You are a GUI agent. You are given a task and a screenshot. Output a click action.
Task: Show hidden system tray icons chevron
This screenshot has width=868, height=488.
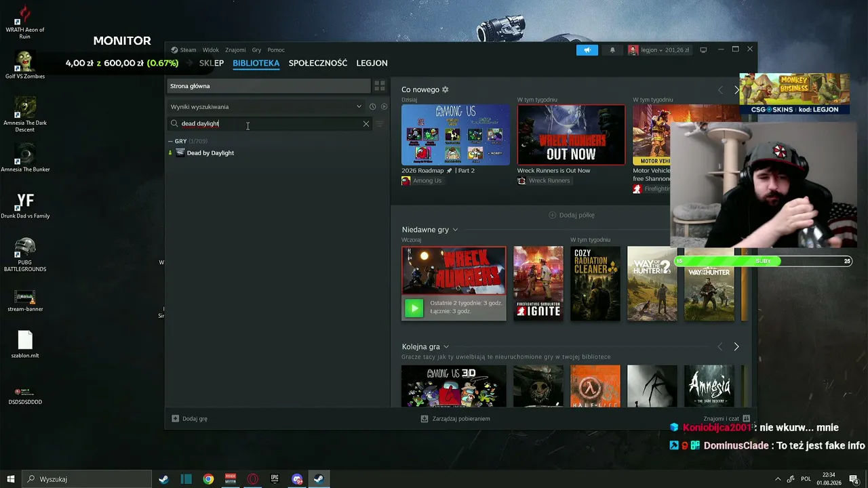(777, 479)
